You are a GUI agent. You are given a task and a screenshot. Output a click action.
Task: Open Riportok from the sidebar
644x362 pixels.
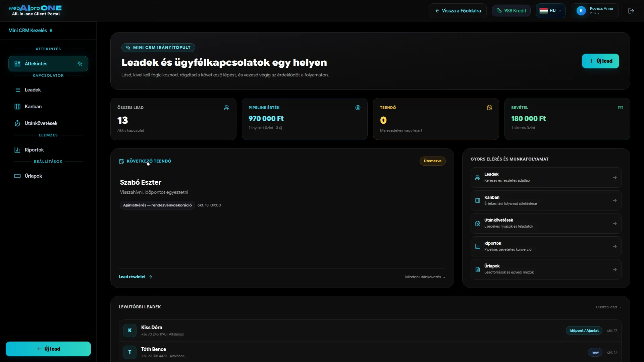click(48, 150)
